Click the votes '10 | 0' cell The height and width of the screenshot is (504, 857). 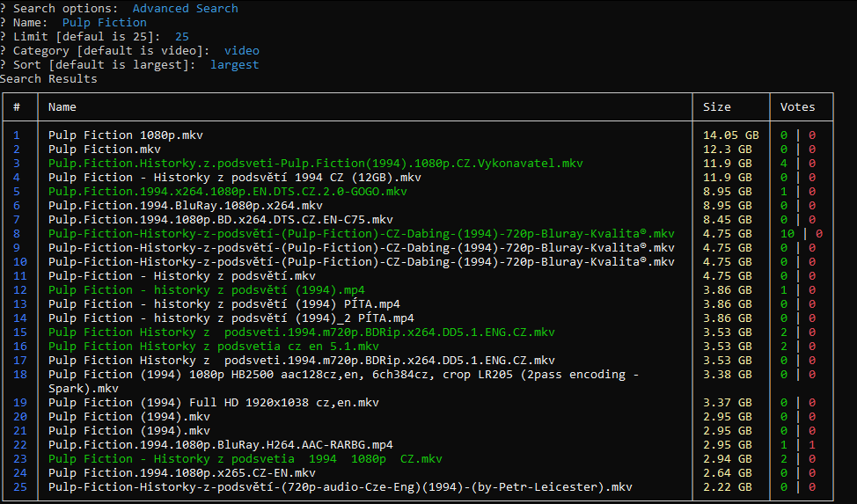802,234
